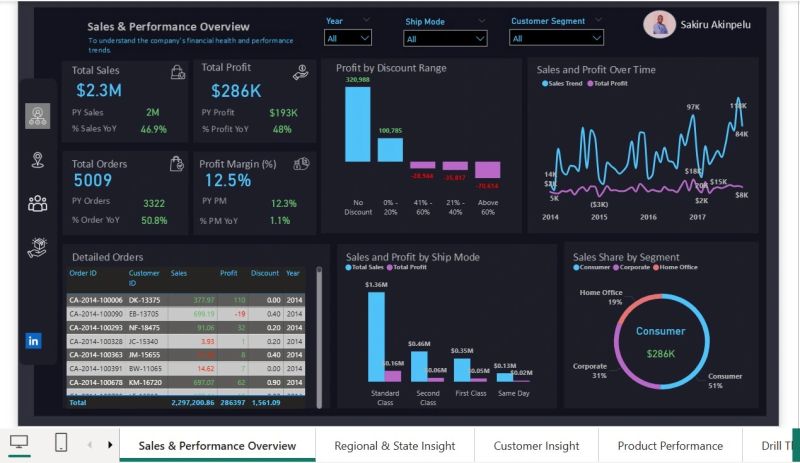The width and height of the screenshot is (800, 463).
Task: Click Consumer legend marker in segment chart
Action: coord(576,267)
